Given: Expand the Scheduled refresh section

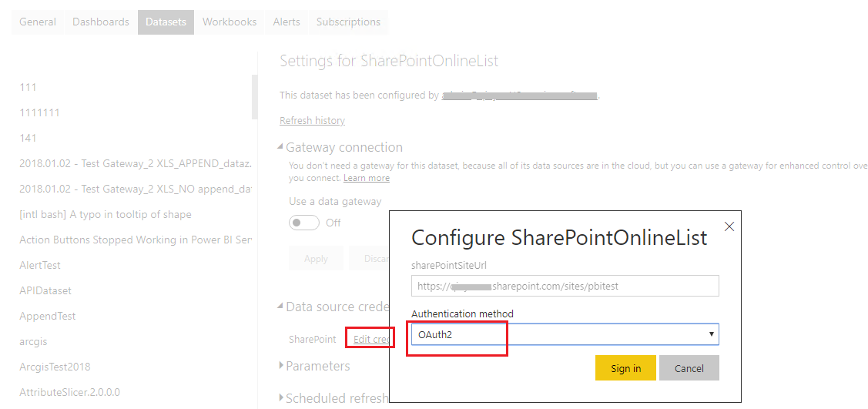Looking at the screenshot, I should (333, 398).
